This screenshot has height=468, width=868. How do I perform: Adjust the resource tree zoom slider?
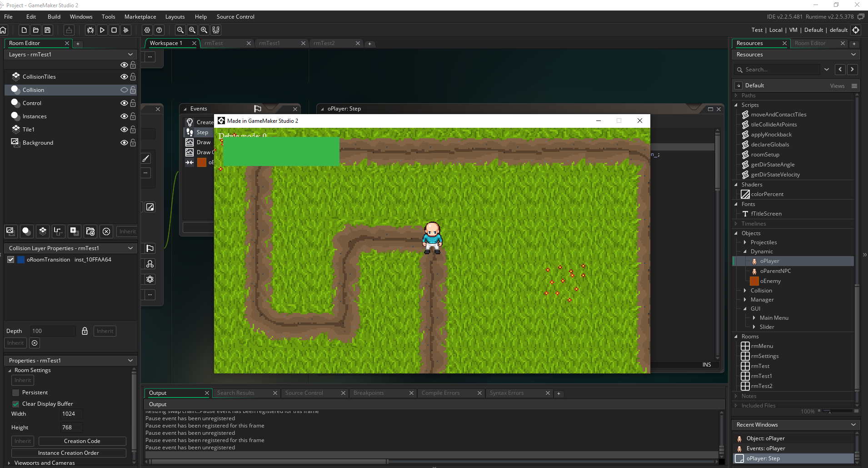(x=830, y=411)
